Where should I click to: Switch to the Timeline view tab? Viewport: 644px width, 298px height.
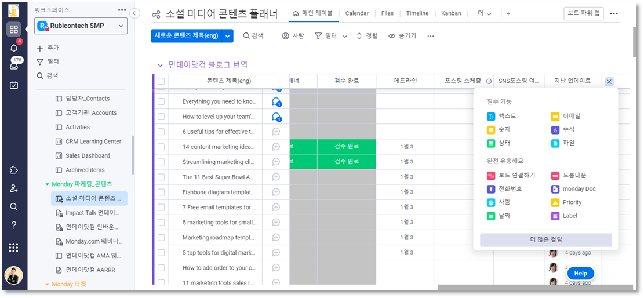click(x=417, y=13)
